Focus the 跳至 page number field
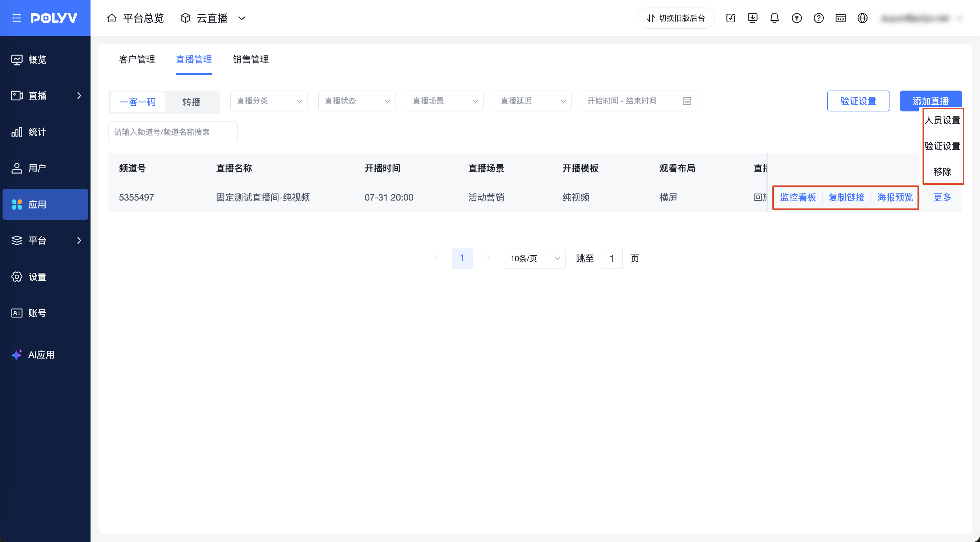The height and width of the screenshot is (542, 980). 612,258
